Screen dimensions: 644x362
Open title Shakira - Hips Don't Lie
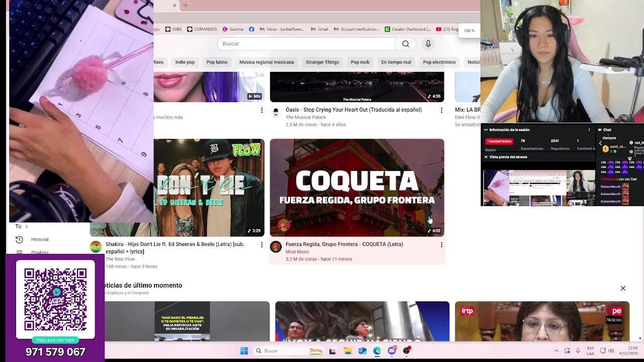click(x=175, y=247)
